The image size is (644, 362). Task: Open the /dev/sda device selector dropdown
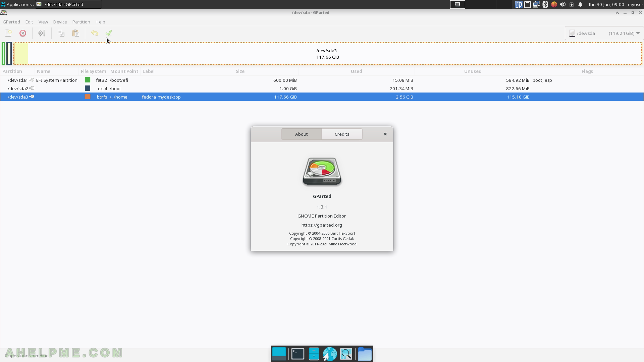click(604, 33)
